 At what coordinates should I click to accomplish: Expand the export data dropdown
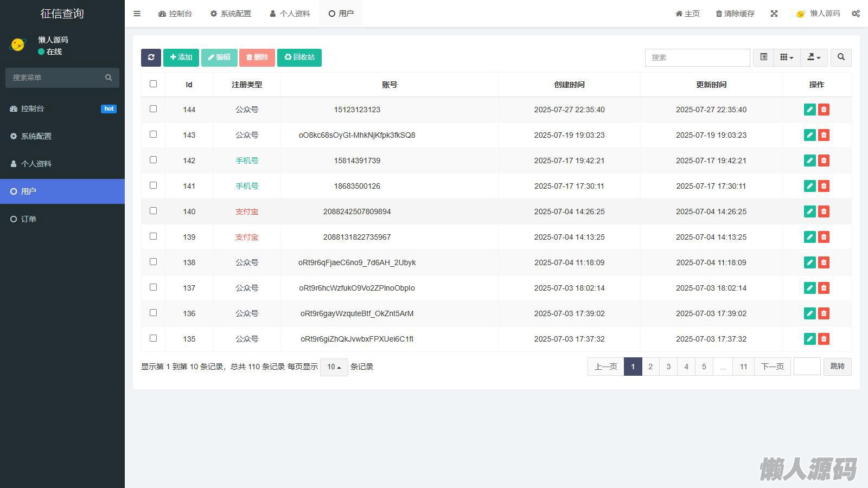tap(814, 57)
